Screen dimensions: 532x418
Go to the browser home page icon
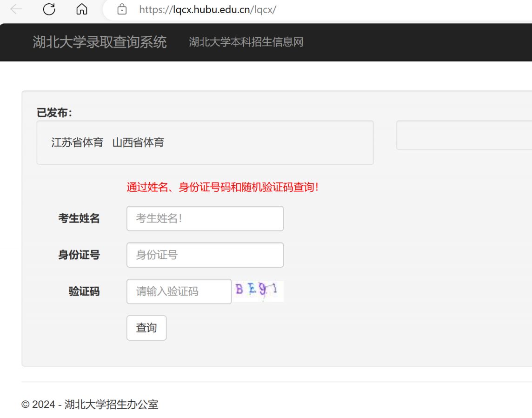82,9
